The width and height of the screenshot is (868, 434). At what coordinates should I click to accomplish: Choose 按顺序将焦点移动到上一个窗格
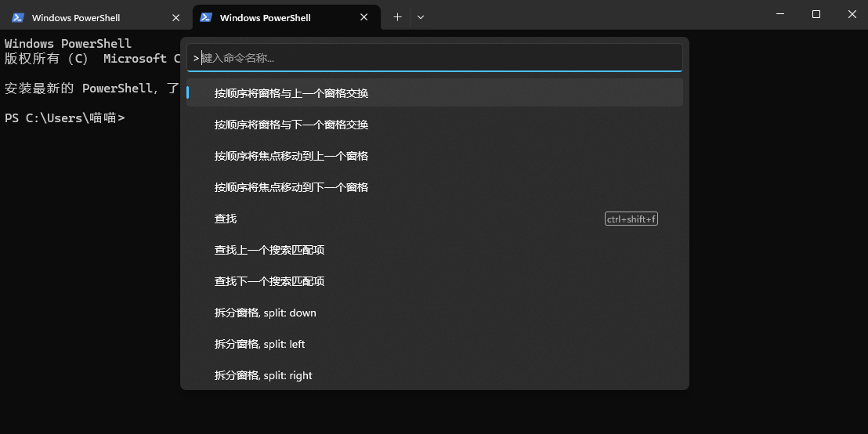[x=435, y=156]
